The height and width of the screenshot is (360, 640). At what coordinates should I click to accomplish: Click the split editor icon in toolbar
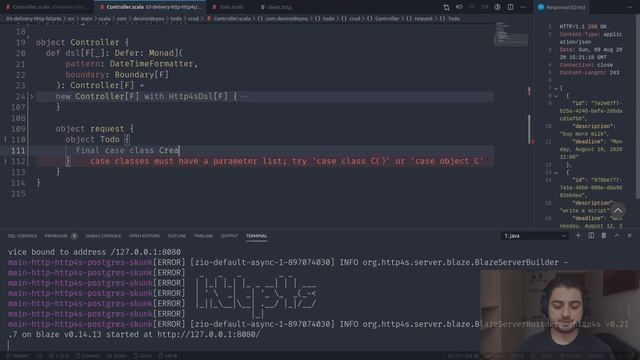pyautogui.click(x=510, y=7)
